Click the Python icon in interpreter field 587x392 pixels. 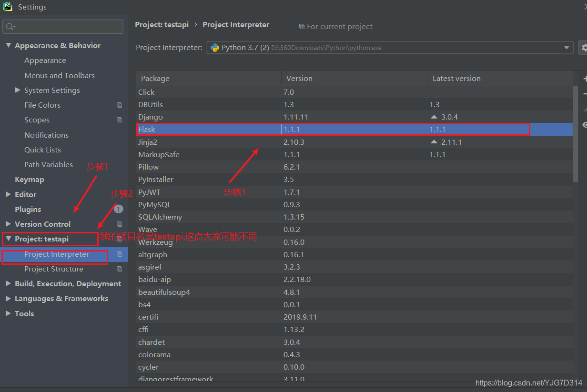tap(214, 48)
